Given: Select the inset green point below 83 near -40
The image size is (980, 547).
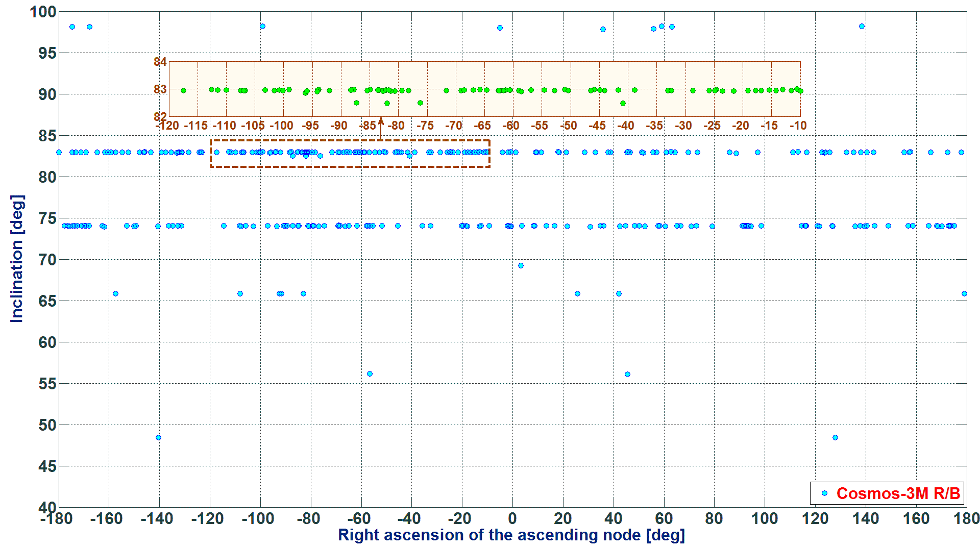Looking at the screenshot, I should [623, 103].
